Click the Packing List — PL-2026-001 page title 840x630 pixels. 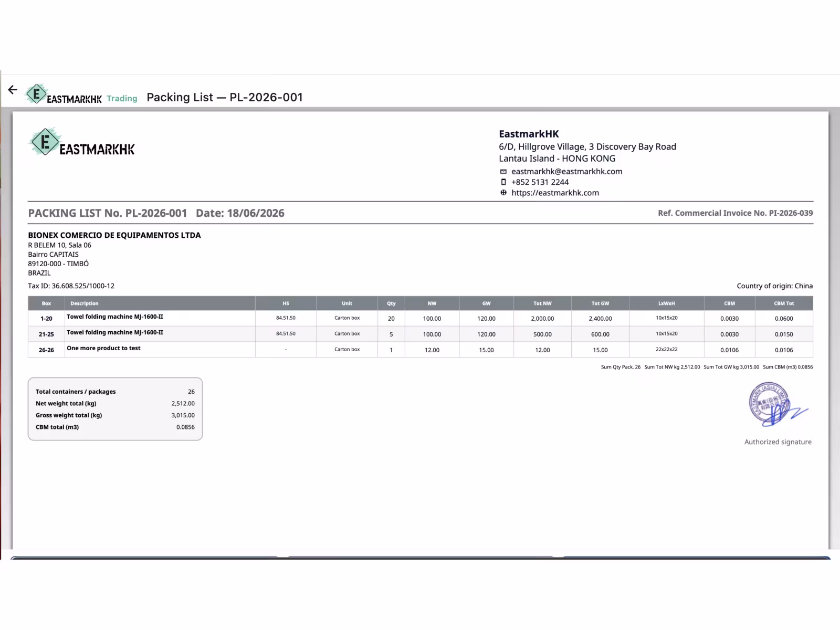coord(225,97)
